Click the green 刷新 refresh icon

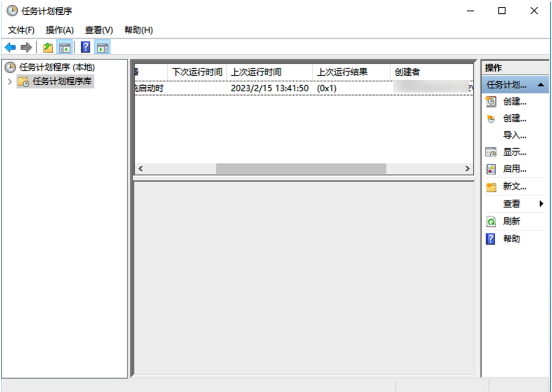click(490, 222)
